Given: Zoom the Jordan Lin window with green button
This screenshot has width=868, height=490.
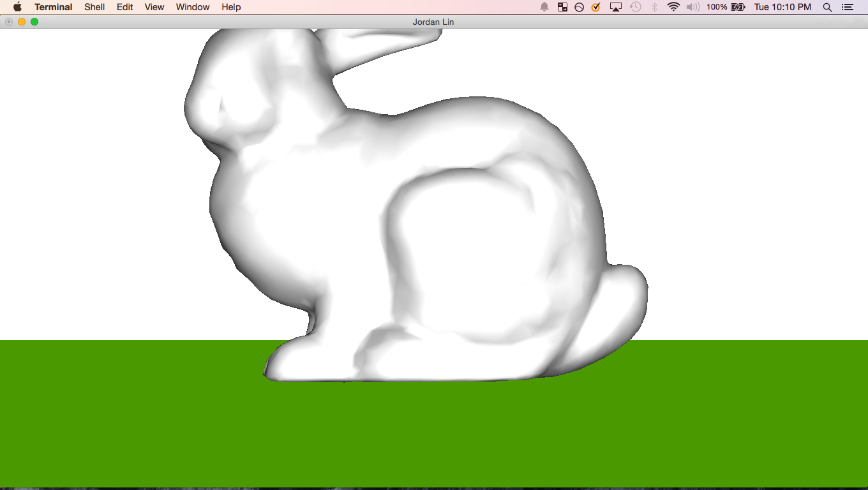Looking at the screenshot, I should (x=34, y=22).
